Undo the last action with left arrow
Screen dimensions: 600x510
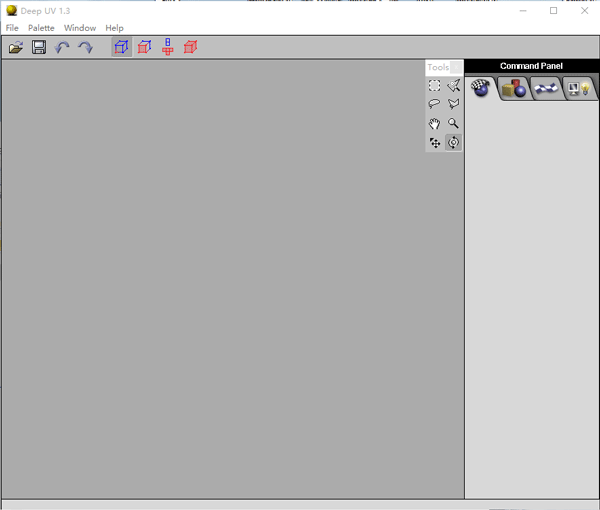pyautogui.click(x=62, y=47)
